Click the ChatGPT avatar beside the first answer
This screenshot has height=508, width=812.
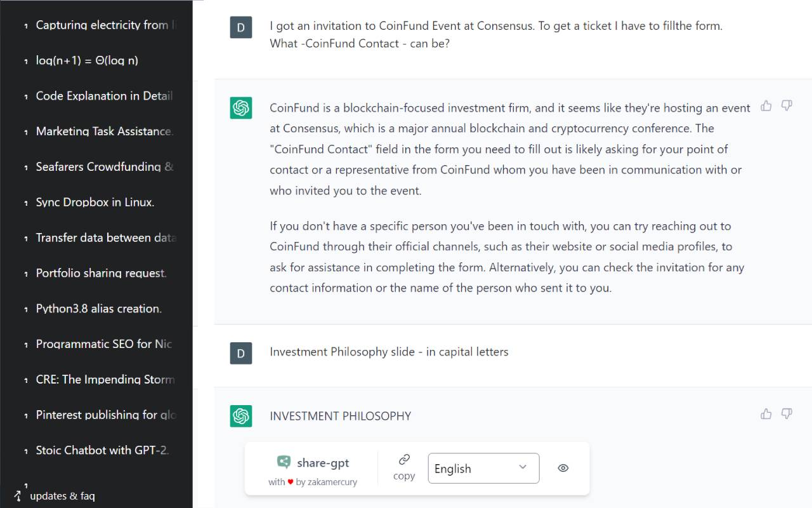241,108
